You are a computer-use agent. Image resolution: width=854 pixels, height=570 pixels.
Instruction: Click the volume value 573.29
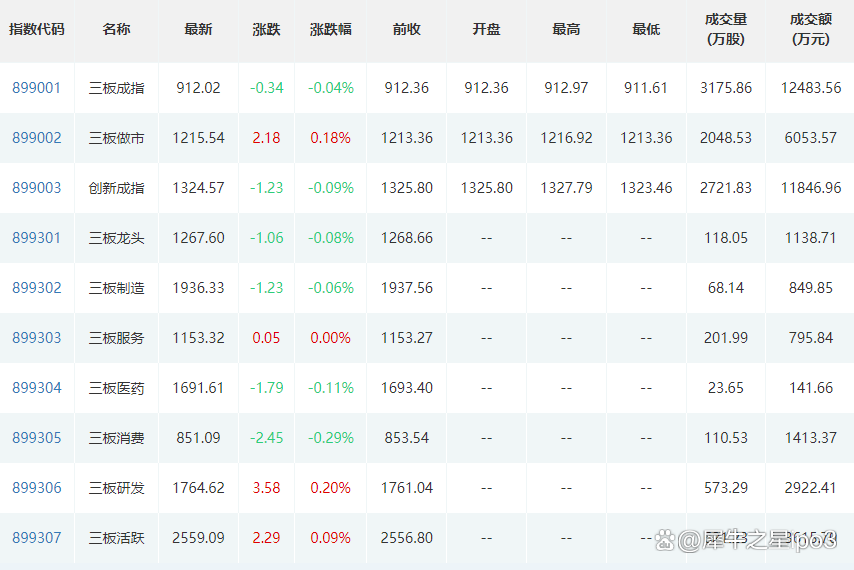(725, 488)
